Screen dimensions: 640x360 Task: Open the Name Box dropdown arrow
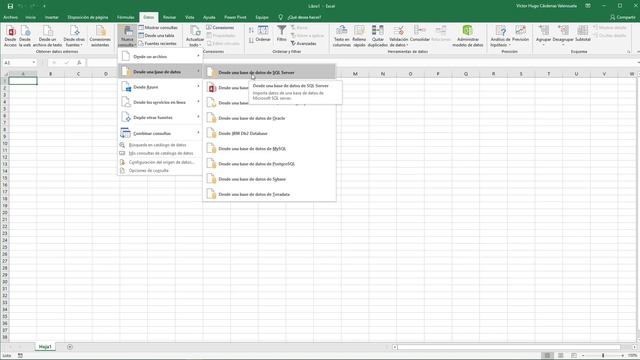pyautogui.click(x=34, y=62)
